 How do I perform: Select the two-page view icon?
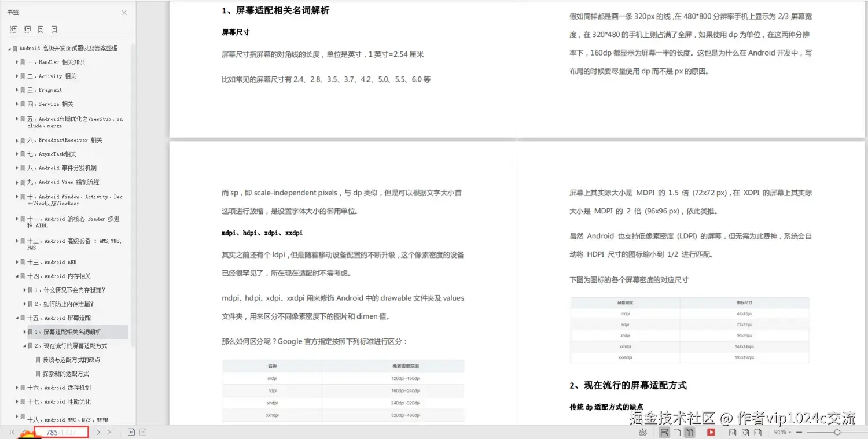pos(690,432)
